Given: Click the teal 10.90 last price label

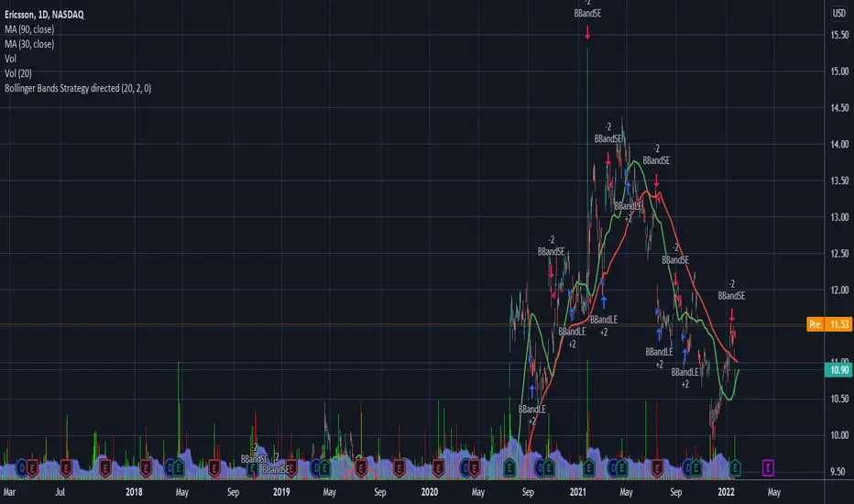Looking at the screenshot, I should [838, 370].
